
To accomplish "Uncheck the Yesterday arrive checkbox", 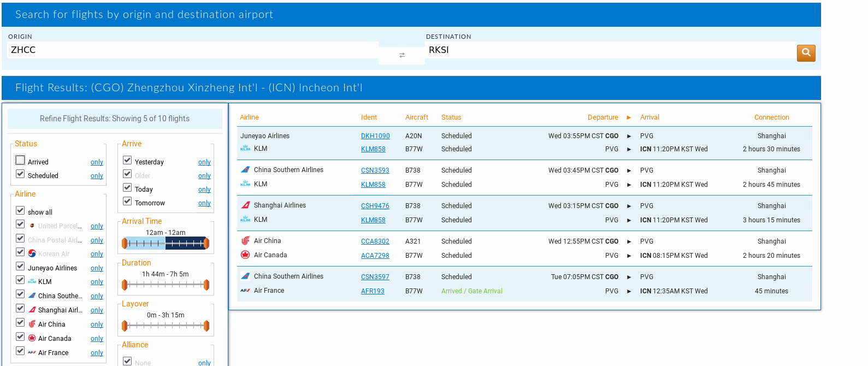I will [127, 160].
